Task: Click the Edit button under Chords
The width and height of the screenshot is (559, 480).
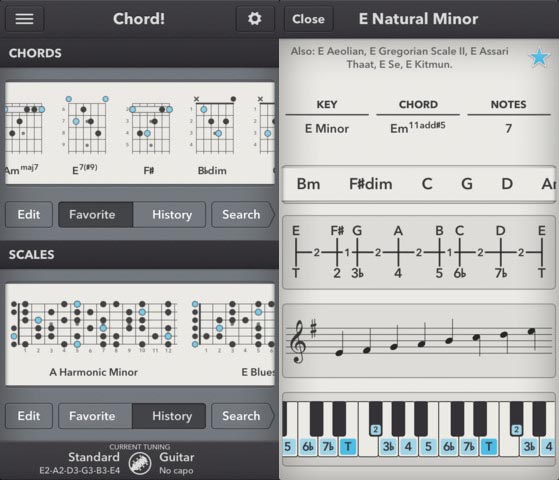Action: (x=29, y=215)
